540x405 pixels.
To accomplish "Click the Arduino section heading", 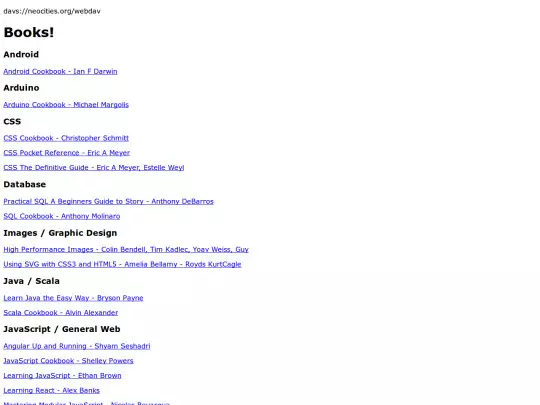I will pos(21,88).
